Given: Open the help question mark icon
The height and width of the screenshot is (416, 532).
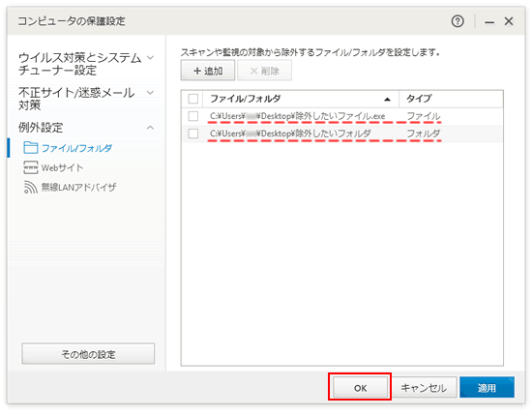Looking at the screenshot, I should pos(458,21).
